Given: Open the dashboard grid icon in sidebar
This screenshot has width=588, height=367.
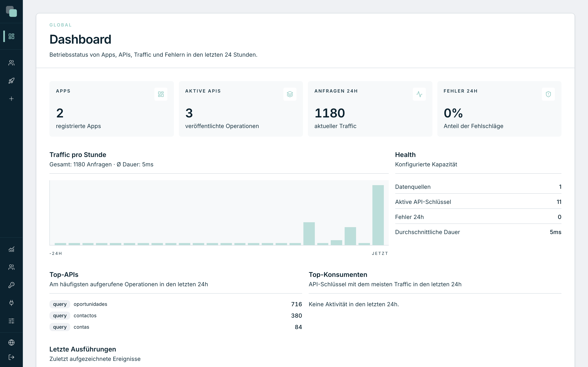Looking at the screenshot, I should click(x=11, y=36).
